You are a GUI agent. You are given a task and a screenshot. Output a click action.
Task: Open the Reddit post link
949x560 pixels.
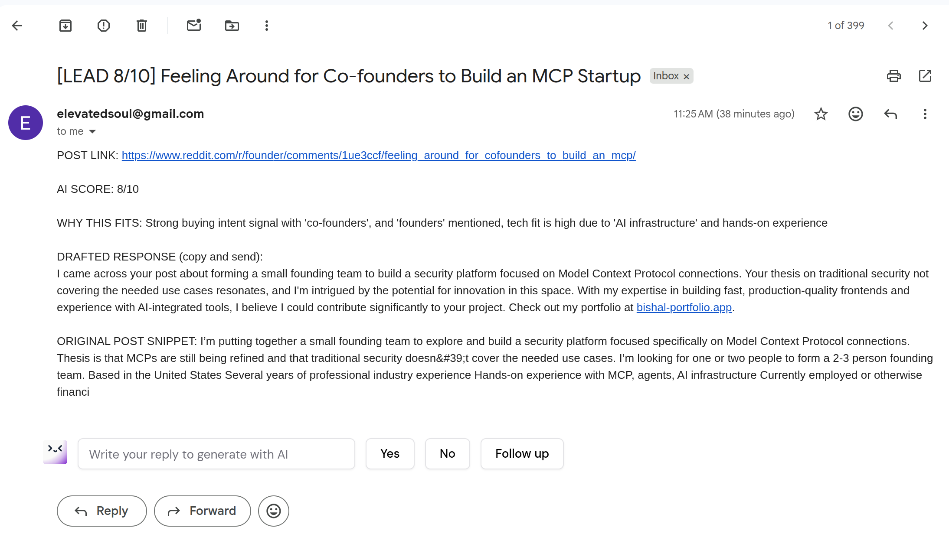coord(379,155)
